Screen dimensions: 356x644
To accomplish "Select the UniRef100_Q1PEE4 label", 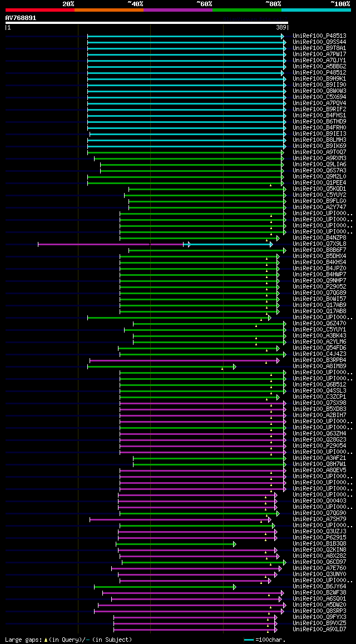I will pos(319,183).
